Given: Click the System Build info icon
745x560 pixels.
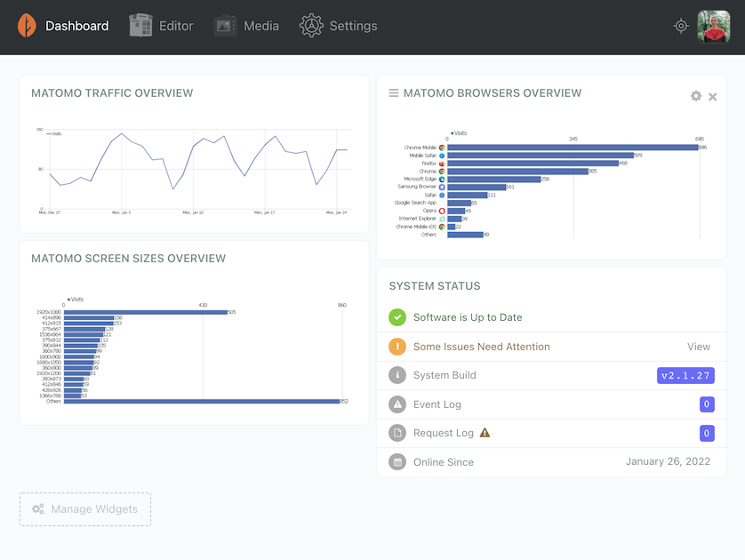Looking at the screenshot, I should click(397, 375).
